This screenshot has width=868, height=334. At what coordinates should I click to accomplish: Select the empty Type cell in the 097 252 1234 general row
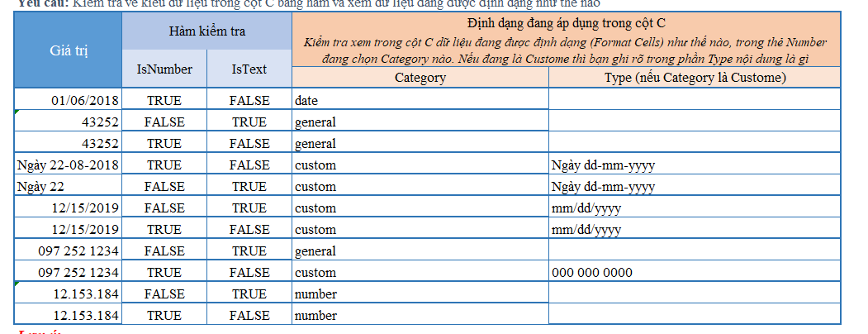tap(695, 250)
